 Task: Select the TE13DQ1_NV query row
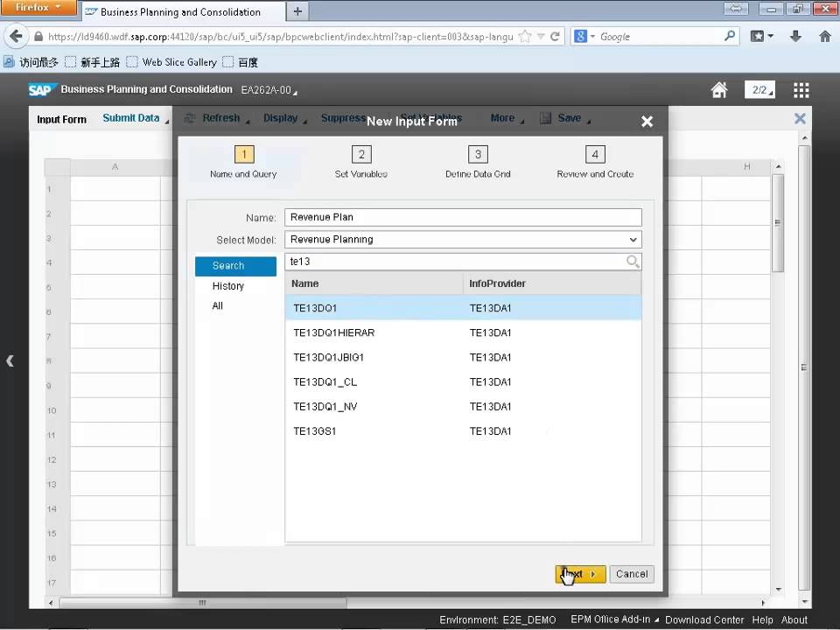pyautogui.click(x=463, y=407)
